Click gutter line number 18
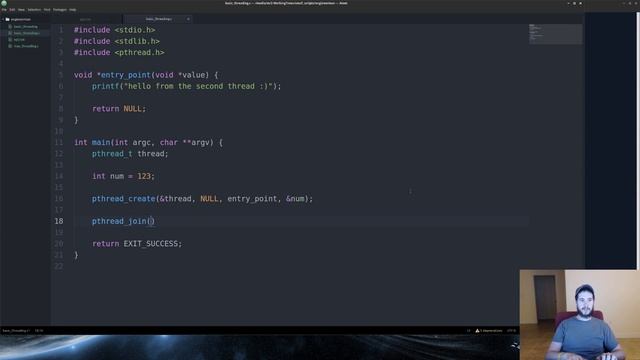 pyautogui.click(x=59, y=221)
